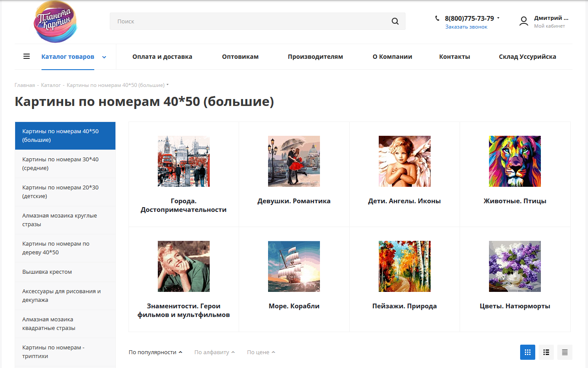Click the user account profile icon
Screen dimensions: 588x368
tap(524, 21)
